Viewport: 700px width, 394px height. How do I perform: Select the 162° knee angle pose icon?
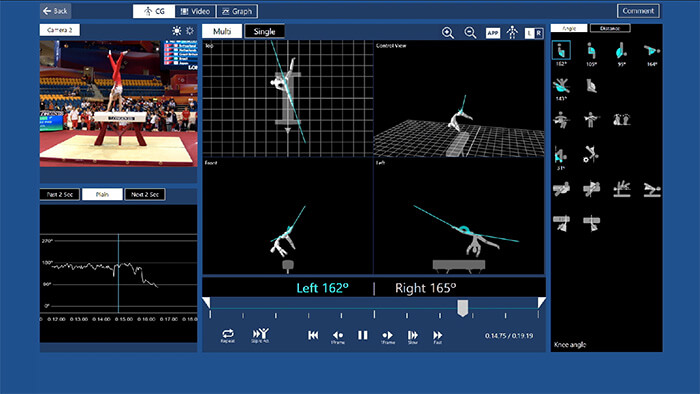point(561,50)
